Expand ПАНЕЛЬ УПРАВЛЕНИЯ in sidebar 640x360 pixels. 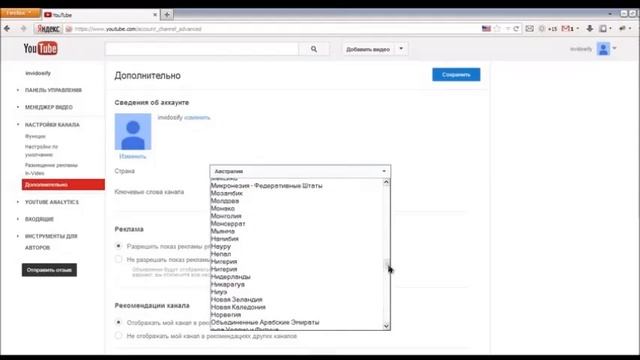pos(53,90)
